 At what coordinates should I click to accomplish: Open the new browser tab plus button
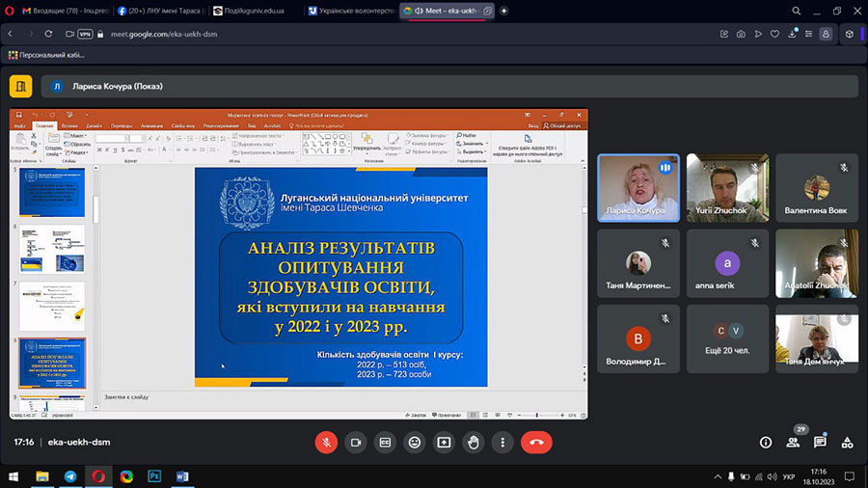504,11
